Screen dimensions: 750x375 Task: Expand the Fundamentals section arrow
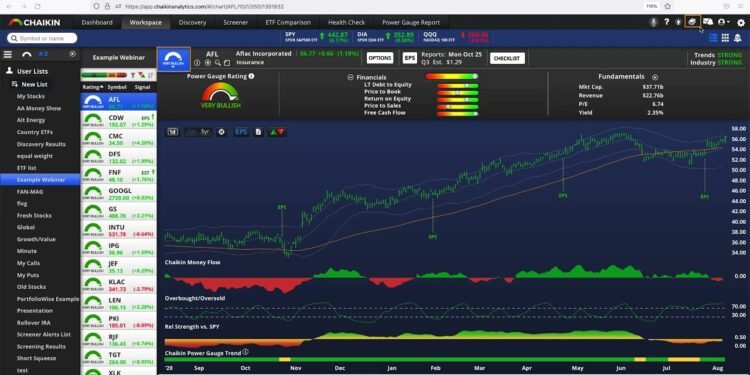[655, 77]
